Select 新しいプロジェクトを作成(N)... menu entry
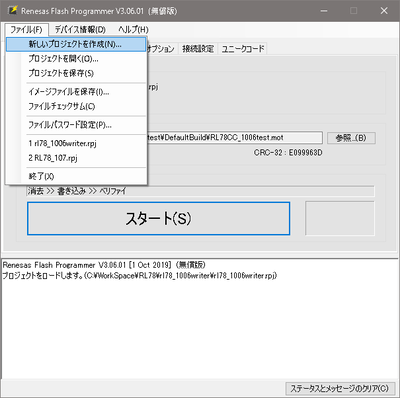The height and width of the screenshot is (398, 400). pos(76,44)
